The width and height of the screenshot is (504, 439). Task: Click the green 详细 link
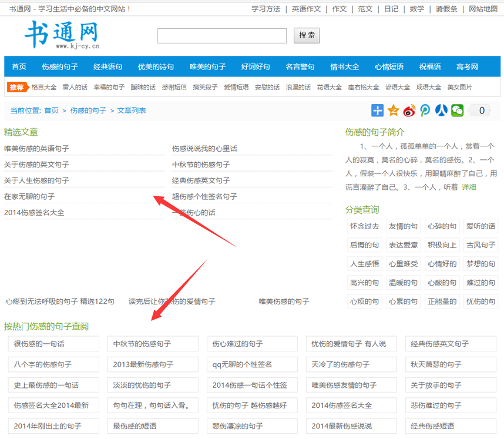[469, 187]
